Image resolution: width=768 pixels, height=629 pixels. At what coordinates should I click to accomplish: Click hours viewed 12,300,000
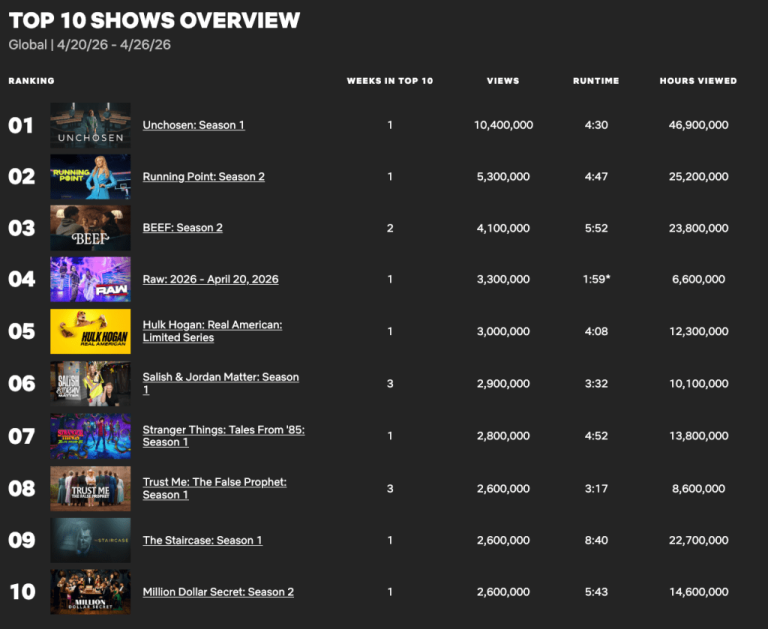[698, 331]
